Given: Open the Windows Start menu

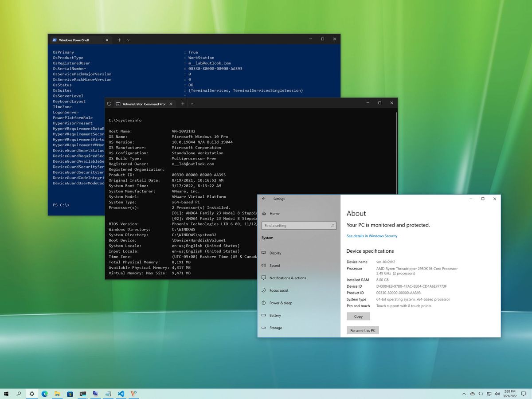Looking at the screenshot, I should coord(6,394).
